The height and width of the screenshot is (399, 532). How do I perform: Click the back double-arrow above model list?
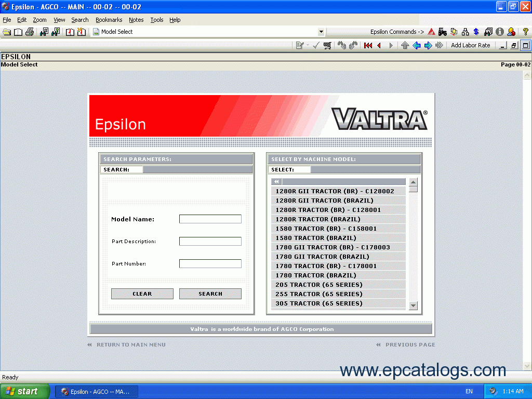click(x=276, y=181)
